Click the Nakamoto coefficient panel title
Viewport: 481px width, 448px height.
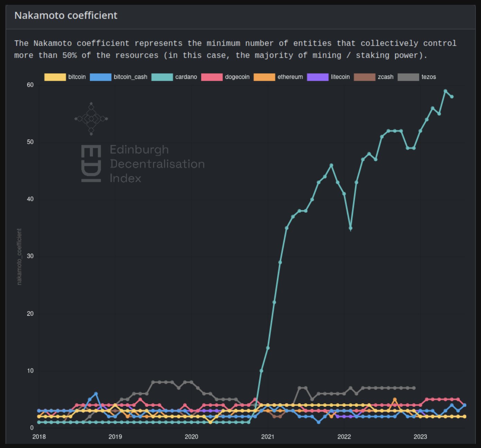(66, 16)
